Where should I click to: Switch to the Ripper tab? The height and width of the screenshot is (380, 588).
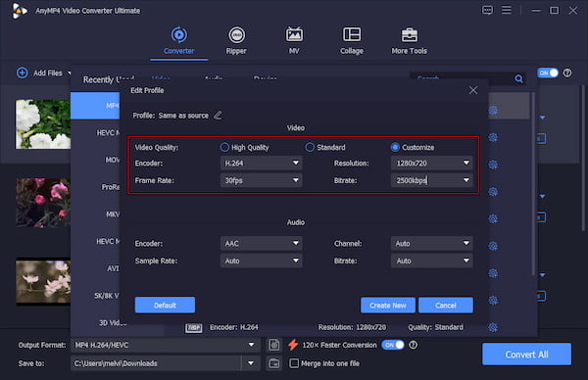(236, 41)
